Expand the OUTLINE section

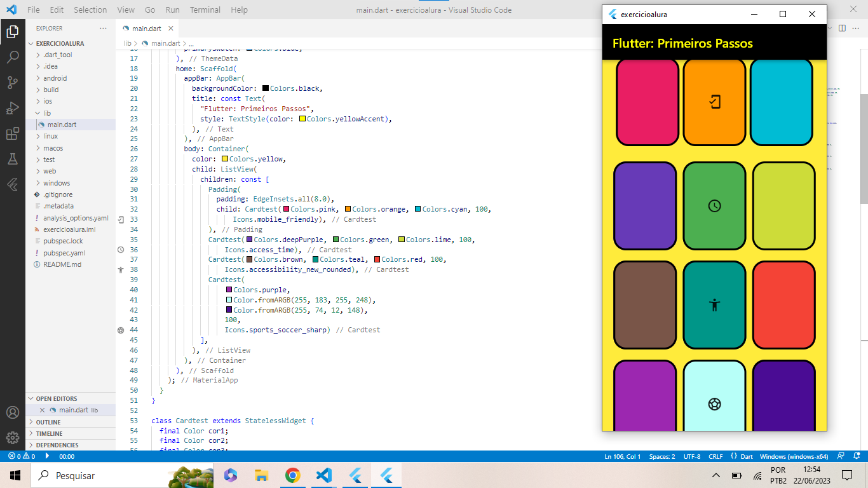(x=71, y=422)
